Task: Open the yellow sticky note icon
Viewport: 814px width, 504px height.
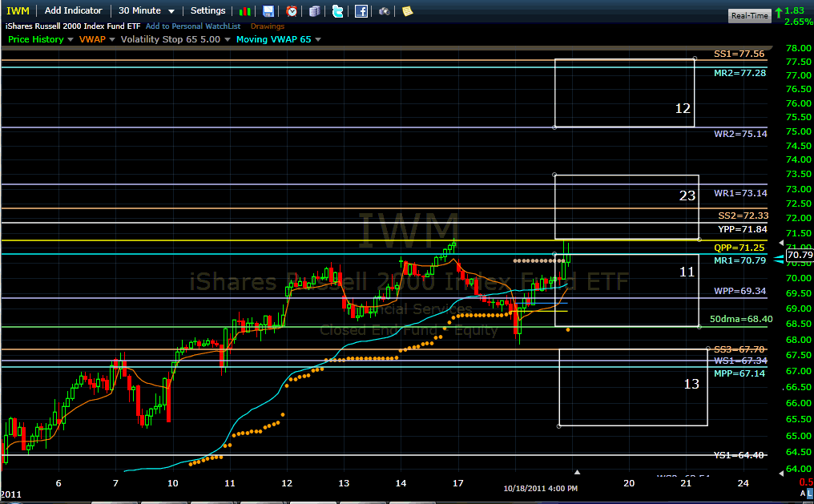Action: pos(408,11)
